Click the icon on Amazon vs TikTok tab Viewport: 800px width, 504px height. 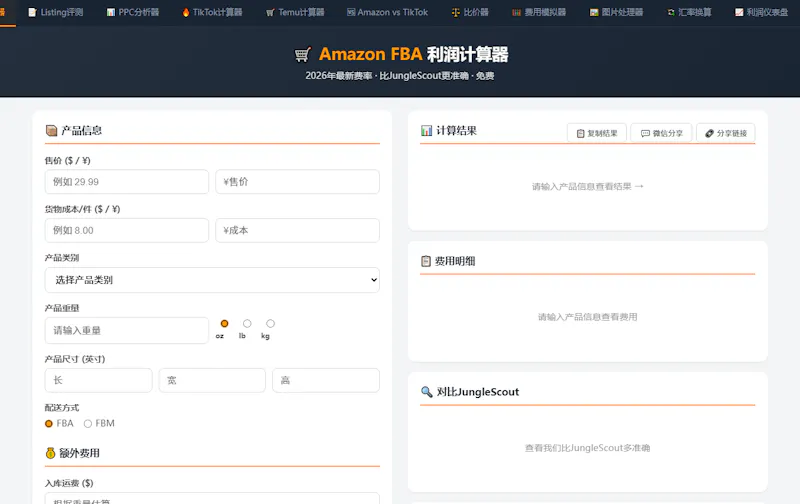click(x=351, y=12)
